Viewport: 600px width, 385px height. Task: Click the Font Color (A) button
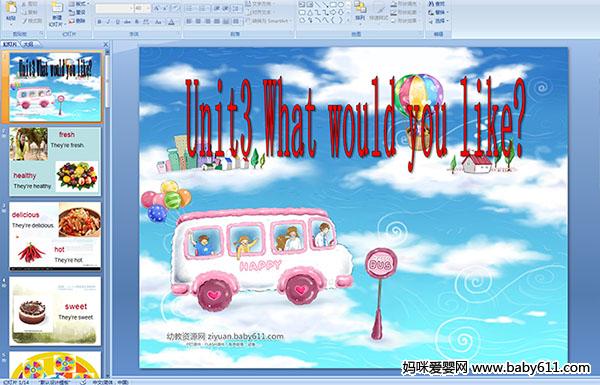[171, 22]
